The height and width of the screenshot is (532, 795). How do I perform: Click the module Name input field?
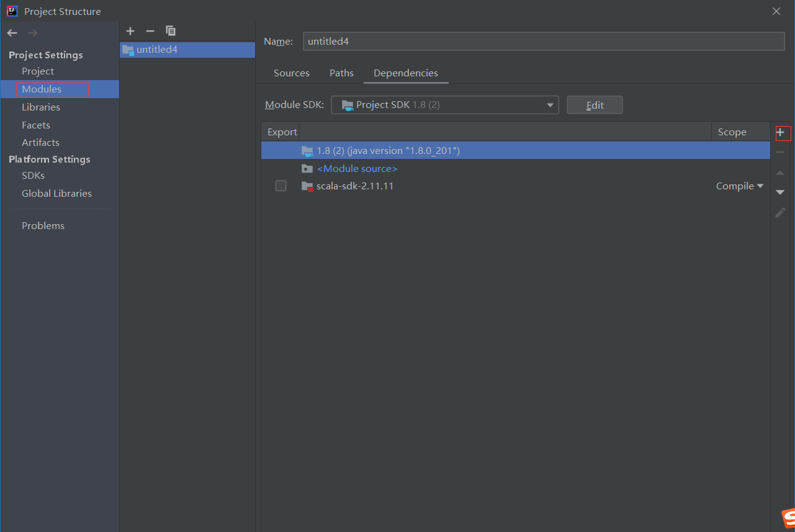point(544,41)
